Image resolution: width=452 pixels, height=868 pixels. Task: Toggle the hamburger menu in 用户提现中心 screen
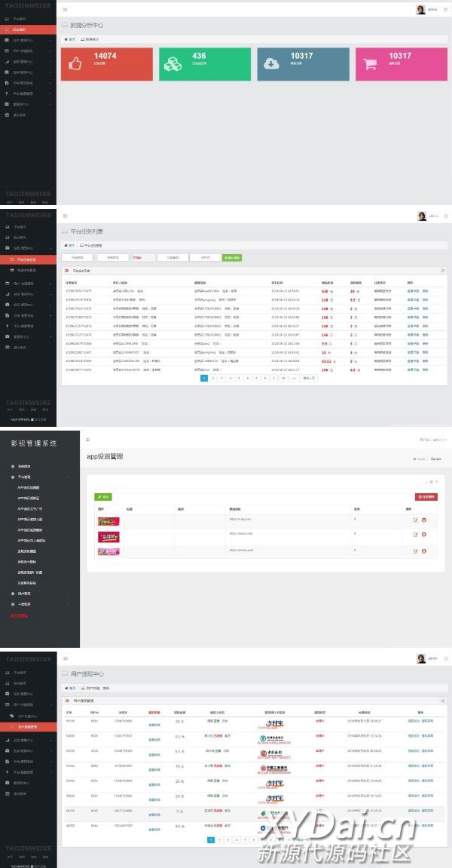66,659
